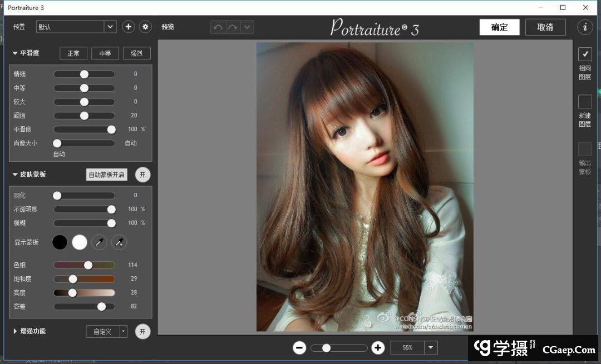Expand the 增强功能 section
This screenshot has width=601, height=364.
tap(16, 331)
